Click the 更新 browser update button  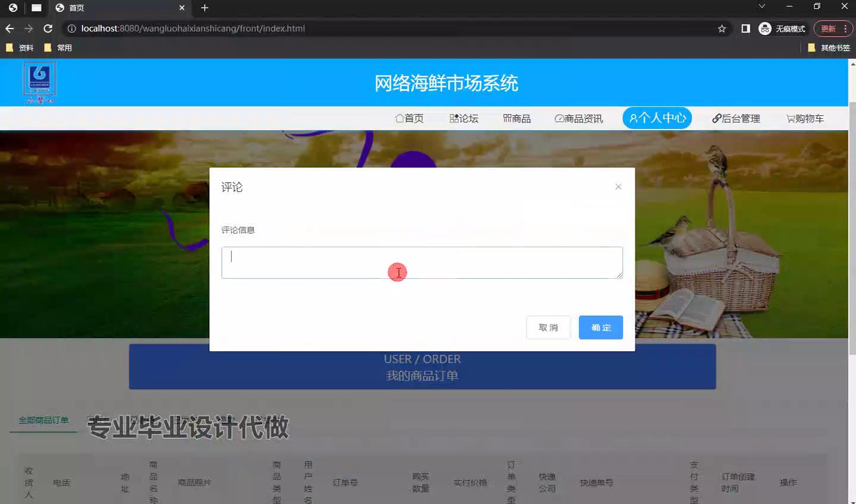point(828,29)
